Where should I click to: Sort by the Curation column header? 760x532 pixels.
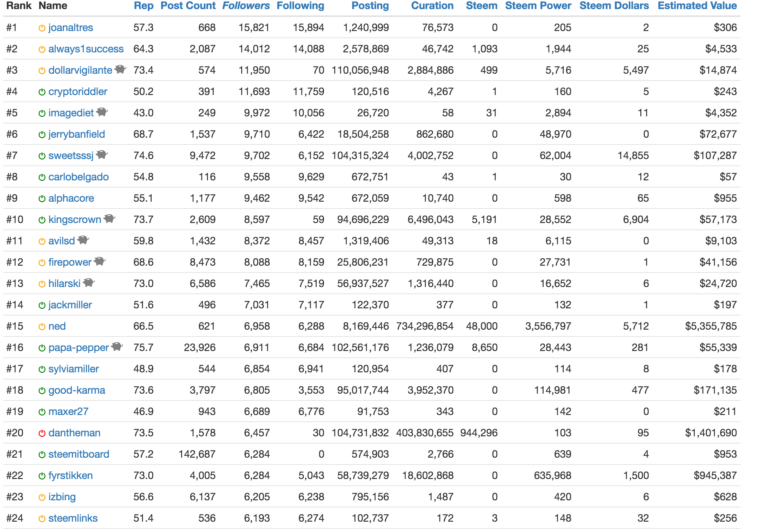pos(432,5)
